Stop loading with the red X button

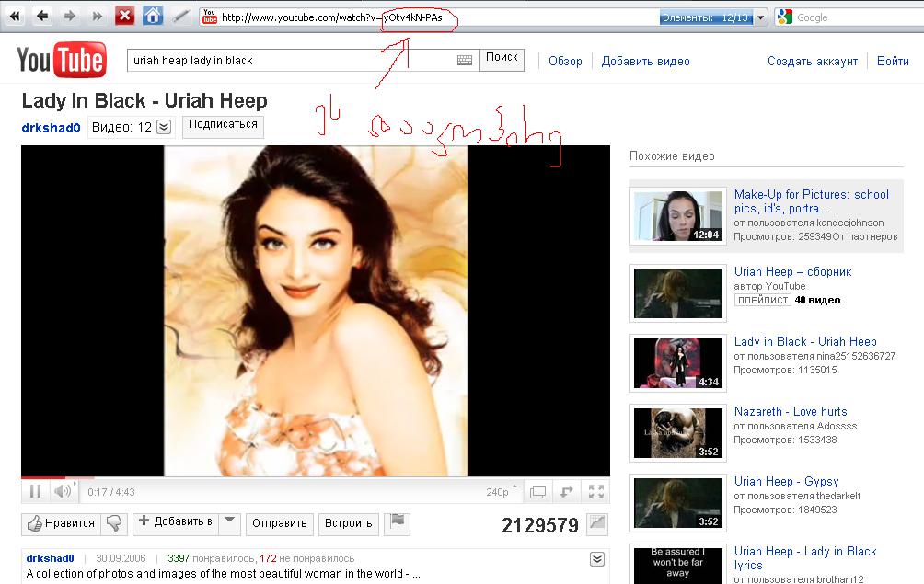click(124, 16)
